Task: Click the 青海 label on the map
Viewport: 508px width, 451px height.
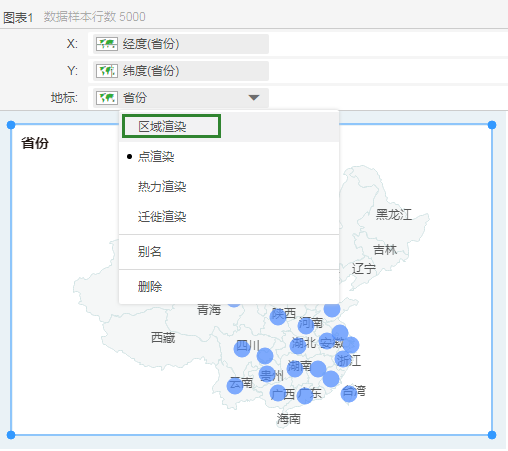Action: tap(209, 310)
